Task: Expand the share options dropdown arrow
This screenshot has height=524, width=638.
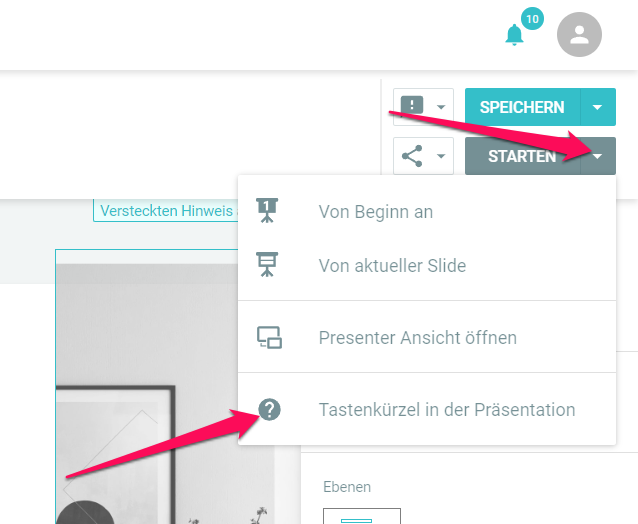Action: 441,156
